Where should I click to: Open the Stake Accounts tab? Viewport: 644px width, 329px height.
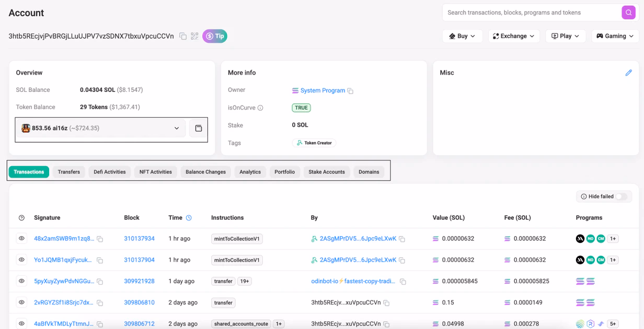(x=327, y=172)
